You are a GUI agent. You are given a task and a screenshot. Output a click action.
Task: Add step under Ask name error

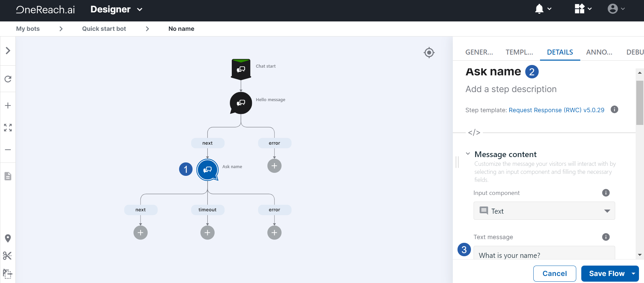[274, 232]
